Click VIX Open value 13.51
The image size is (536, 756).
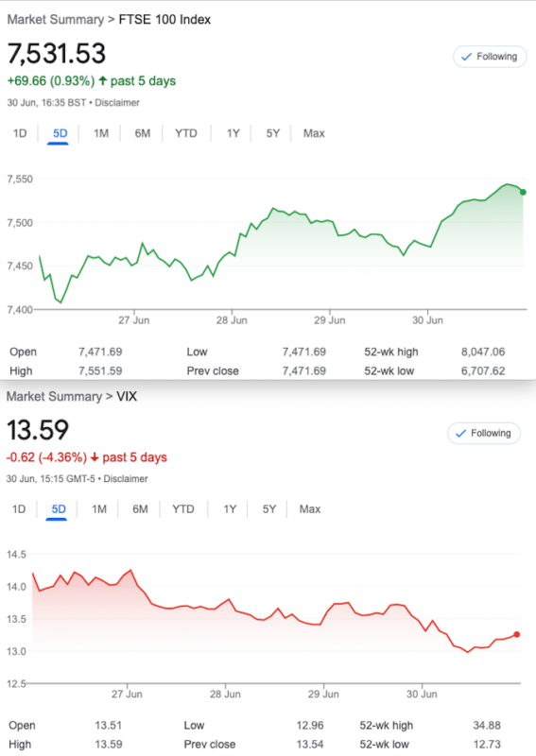108,725
